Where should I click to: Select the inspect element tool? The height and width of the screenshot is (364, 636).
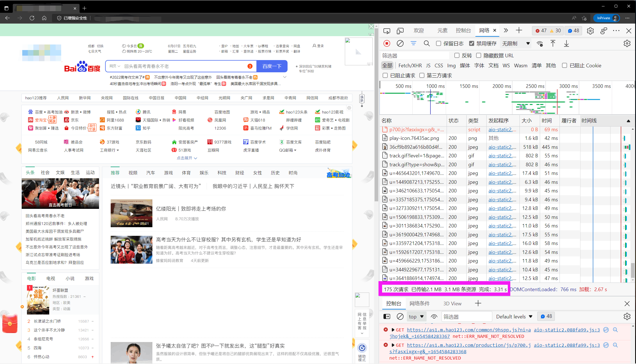[x=387, y=31]
